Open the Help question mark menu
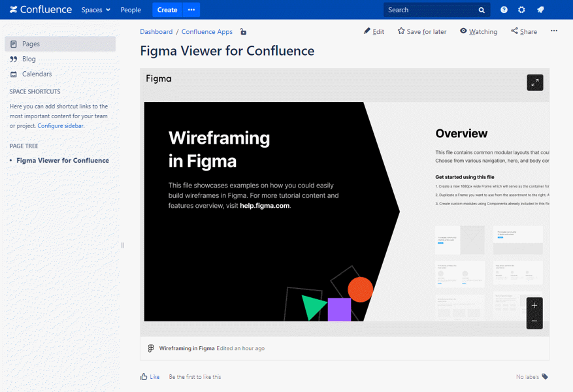Image resolution: width=573 pixels, height=392 pixels. tap(504, 10)
